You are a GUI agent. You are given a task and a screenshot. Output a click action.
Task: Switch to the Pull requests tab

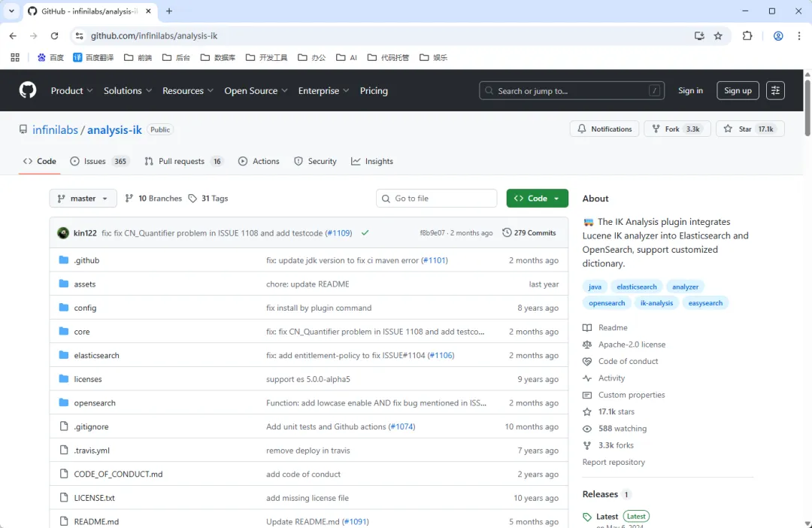[184, 161]
